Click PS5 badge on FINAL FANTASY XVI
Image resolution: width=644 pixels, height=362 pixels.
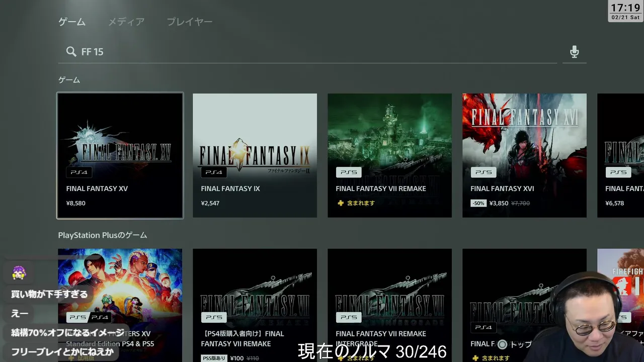pyautogui.click(x=484, y=172)
